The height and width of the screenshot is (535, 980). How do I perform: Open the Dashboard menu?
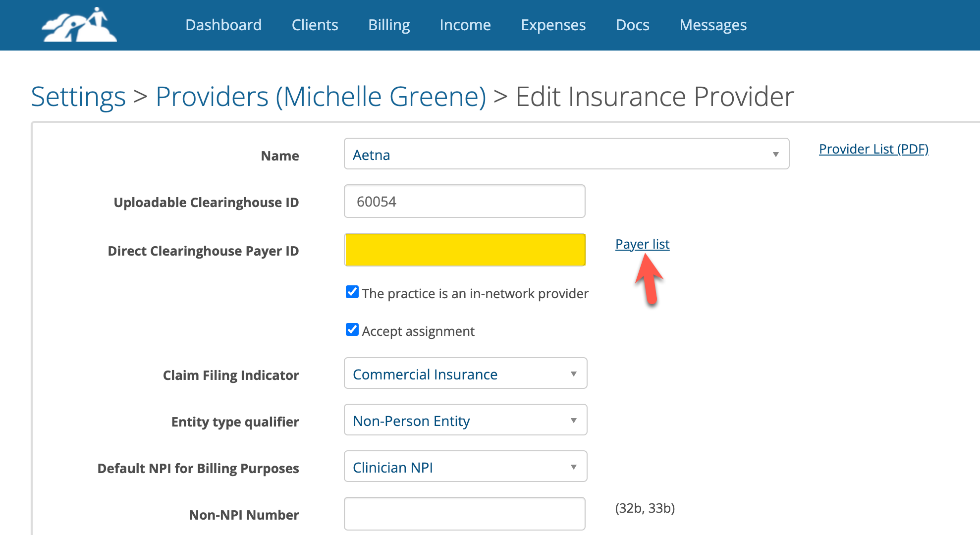coord(223,25)
